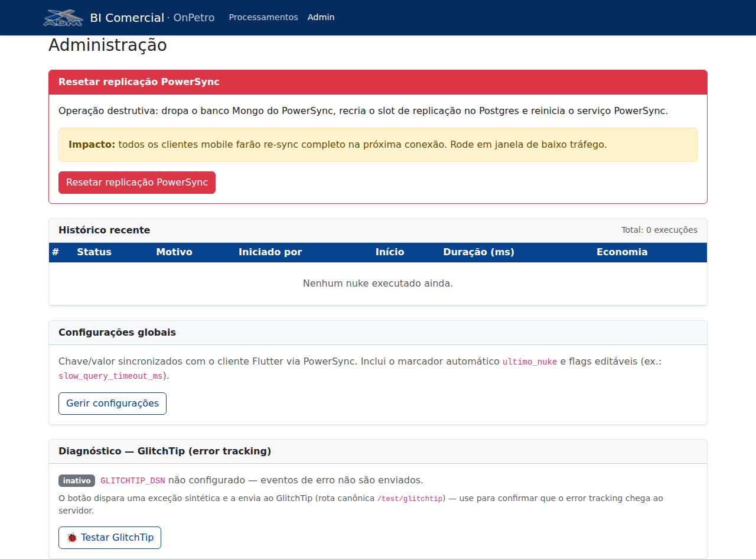Image resolution: width=756 pixels, height=559 pixels.
Task: Go to the Admin nav item
Action: tap(321, 17)
